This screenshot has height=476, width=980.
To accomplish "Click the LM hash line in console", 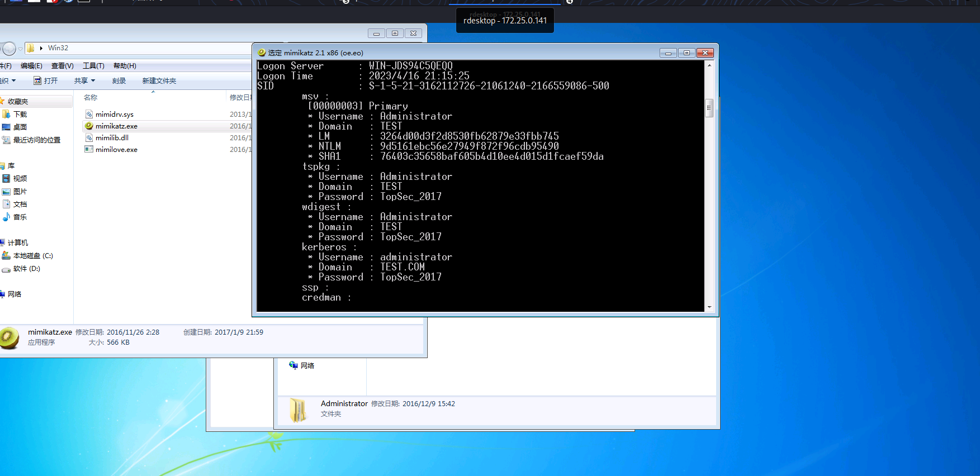I will 433,136.
